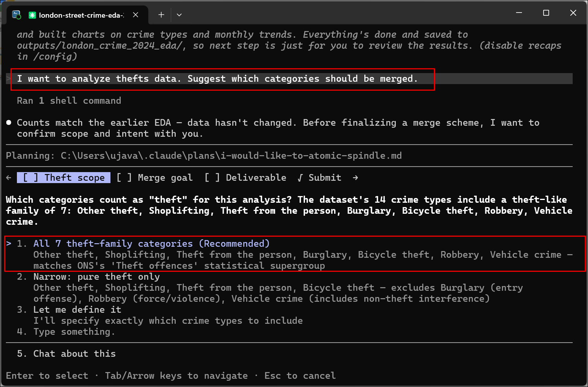The height and width of the screenshot is (387, 588).
Task: Select the Merge goal checkbox tab
Action: click(x=154, y=178)
